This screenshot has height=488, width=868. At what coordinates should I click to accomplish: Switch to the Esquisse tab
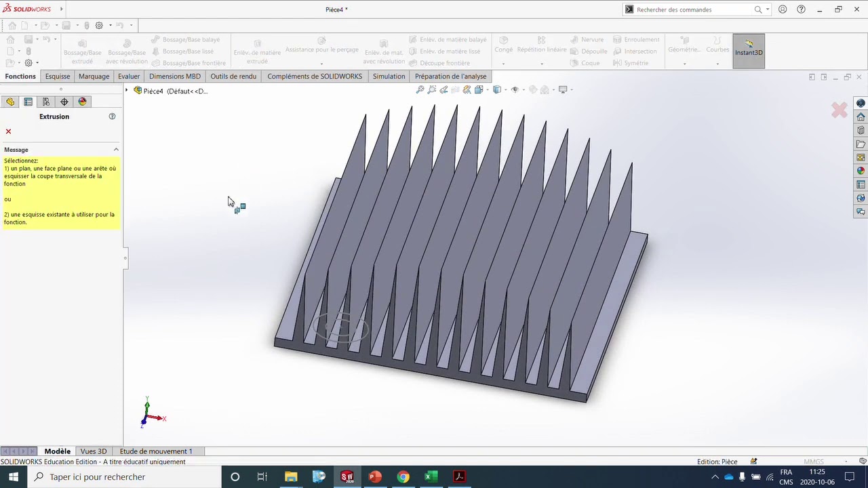pos(58,77)
